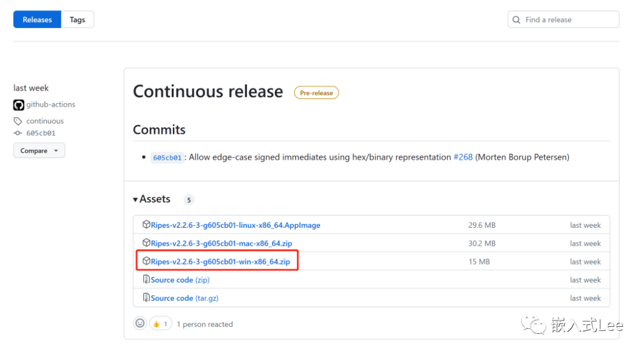The image size is (644, 353).
Task: Click the package icon for mac zip
Action: 146,243
